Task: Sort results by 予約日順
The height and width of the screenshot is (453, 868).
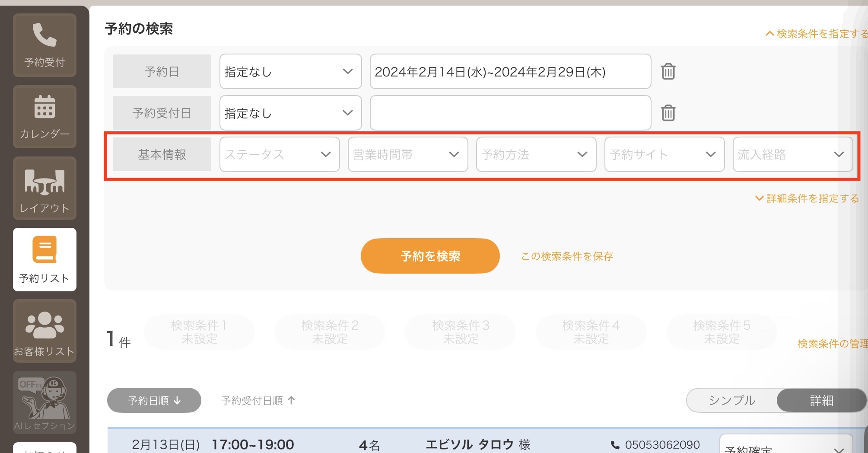Action: [154, 400]
